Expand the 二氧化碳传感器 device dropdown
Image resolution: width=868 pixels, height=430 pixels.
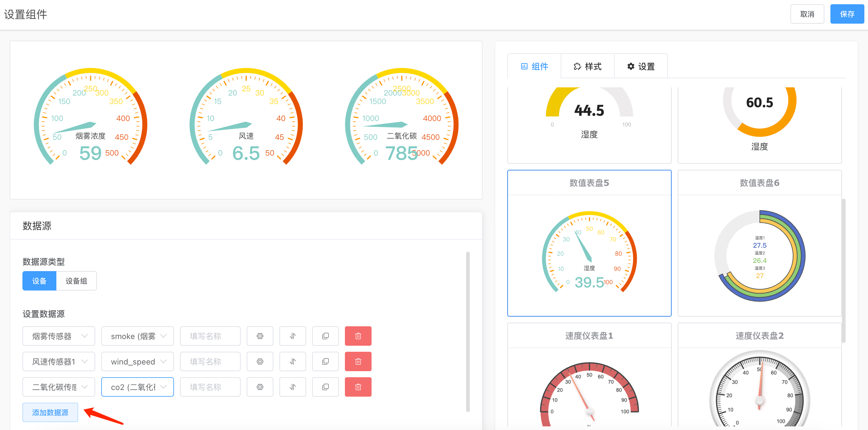[x=58, y=387]
